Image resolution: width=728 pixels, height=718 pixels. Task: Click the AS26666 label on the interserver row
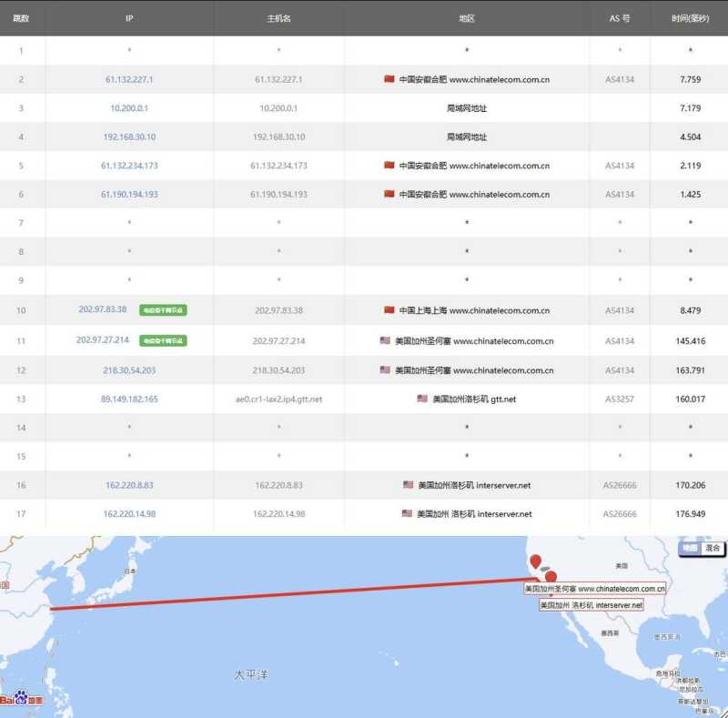pos(620,485)
